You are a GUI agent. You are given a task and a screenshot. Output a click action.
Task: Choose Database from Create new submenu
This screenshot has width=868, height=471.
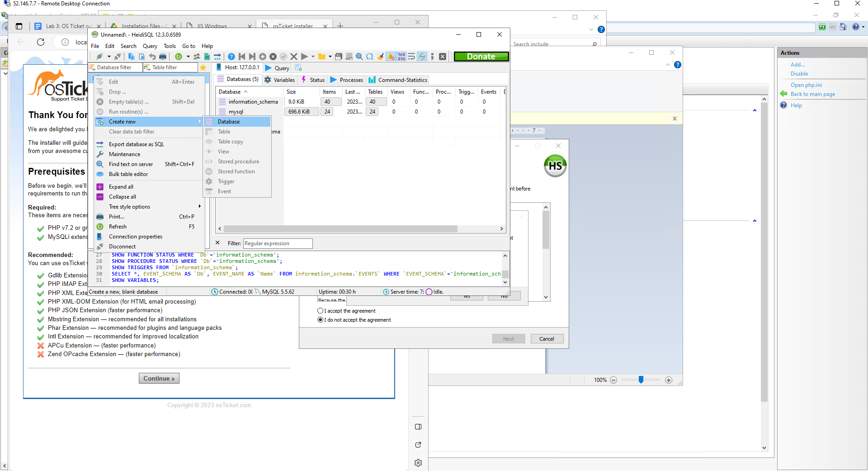[x=237, y=122]
